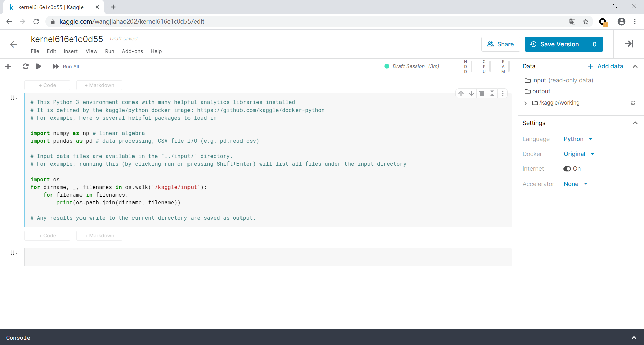Open the Insert menu
This screenshot has height=345, width=644.
point(71,51)
